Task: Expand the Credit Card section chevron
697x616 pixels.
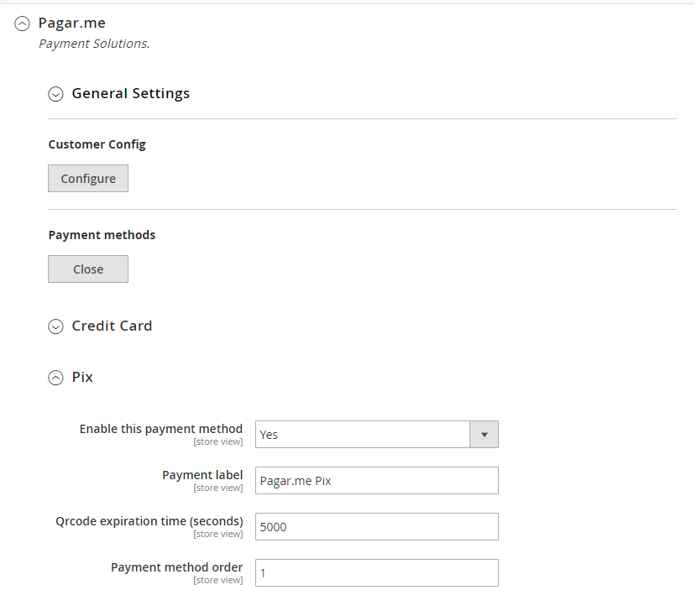Action: click(x=55, y=326)
